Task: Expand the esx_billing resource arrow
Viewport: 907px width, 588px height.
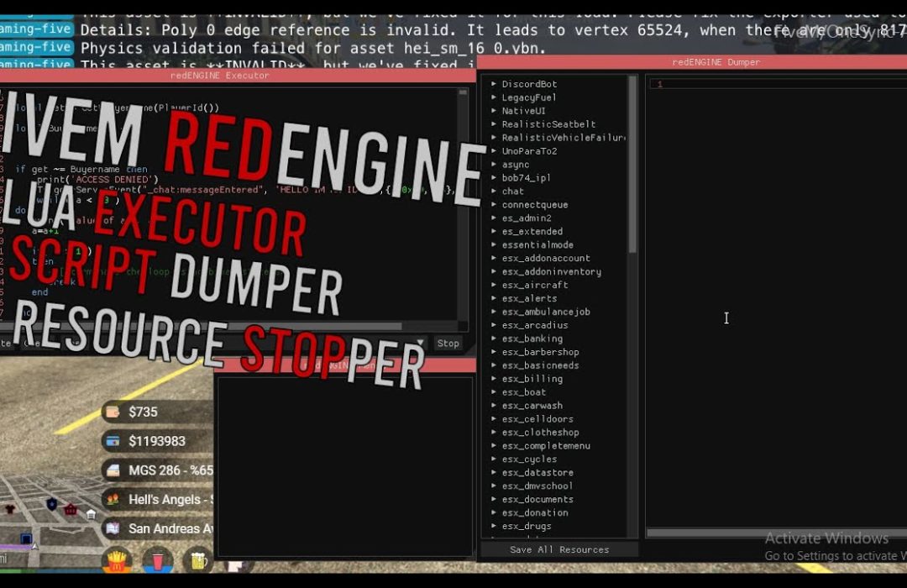Action: [x=494, y=379]
